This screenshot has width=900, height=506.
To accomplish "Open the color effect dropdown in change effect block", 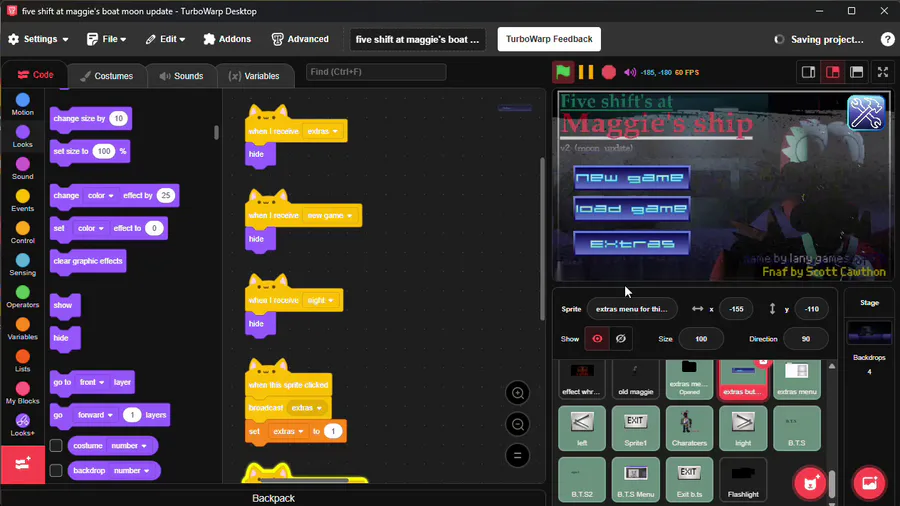I will pyautogui.click(x=100, y=196).
